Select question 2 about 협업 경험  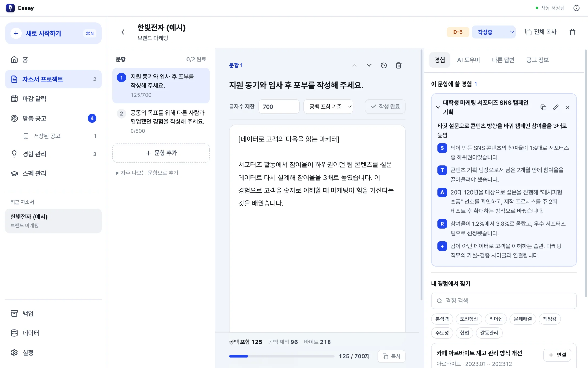coord(161,121)
